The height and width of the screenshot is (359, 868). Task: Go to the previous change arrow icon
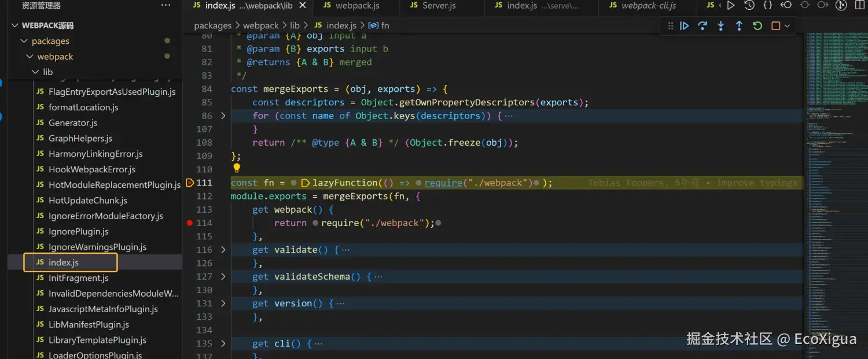pos(786,6)
